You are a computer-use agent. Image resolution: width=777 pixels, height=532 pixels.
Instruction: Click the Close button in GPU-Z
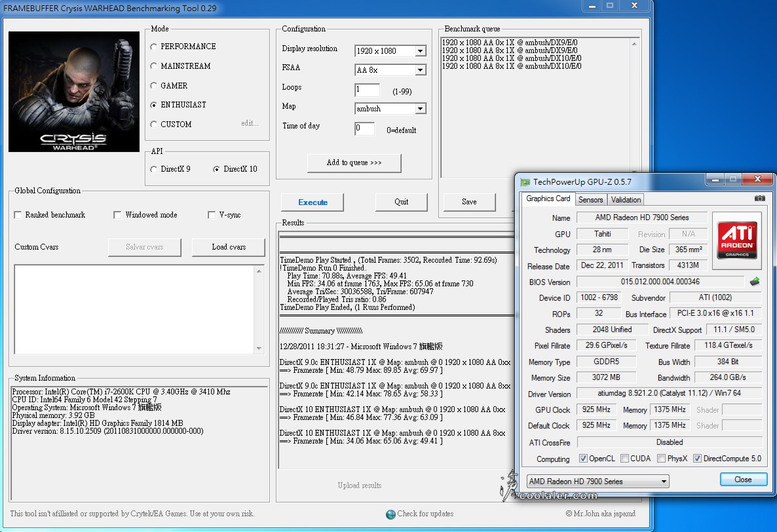click(x=744, y=480)
